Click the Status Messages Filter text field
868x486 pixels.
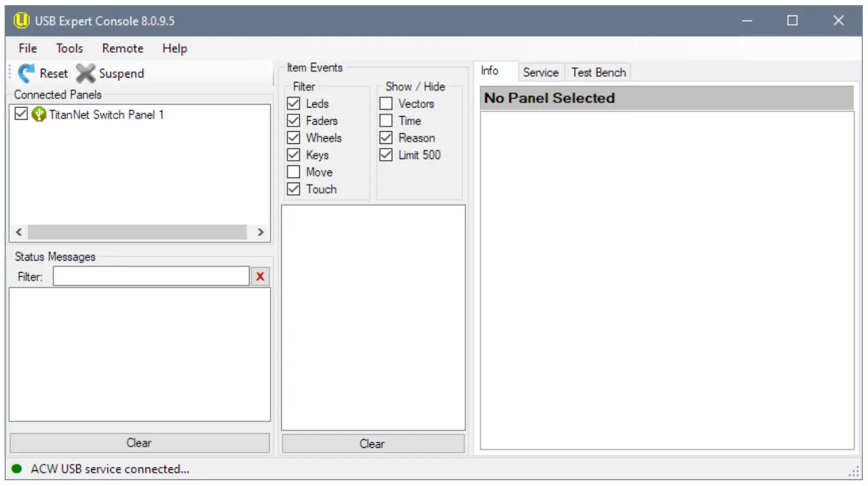pos(151,276)
